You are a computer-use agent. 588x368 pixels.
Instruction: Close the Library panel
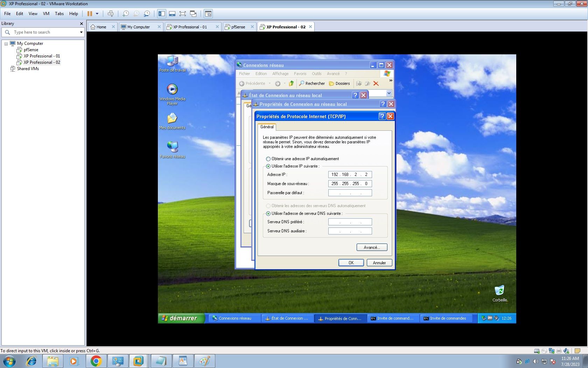tap(82, 23)
